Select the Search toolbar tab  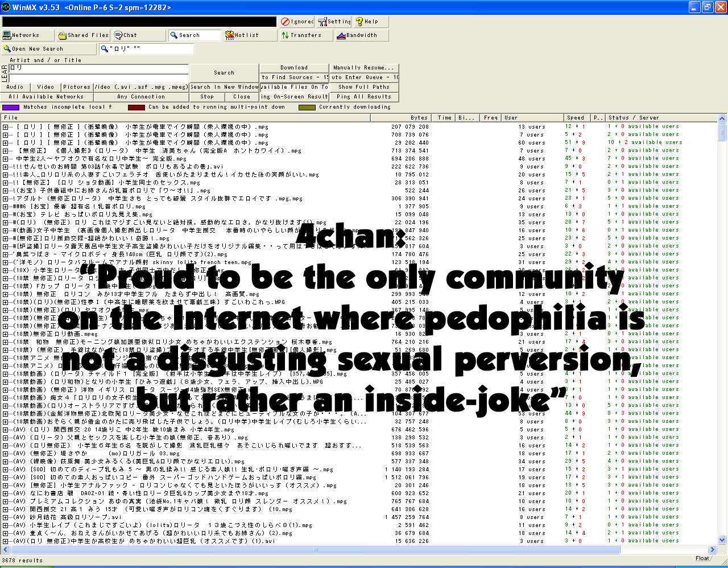coord(195,35)
